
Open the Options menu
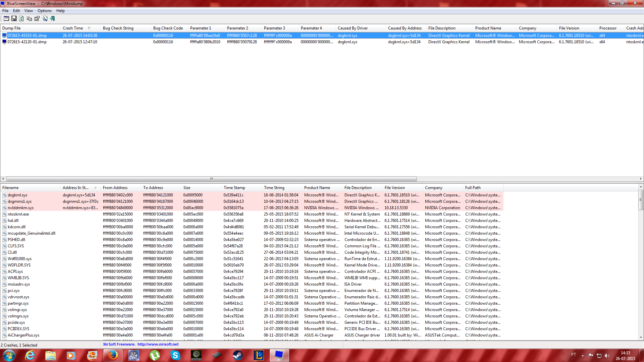click(45, 11)
